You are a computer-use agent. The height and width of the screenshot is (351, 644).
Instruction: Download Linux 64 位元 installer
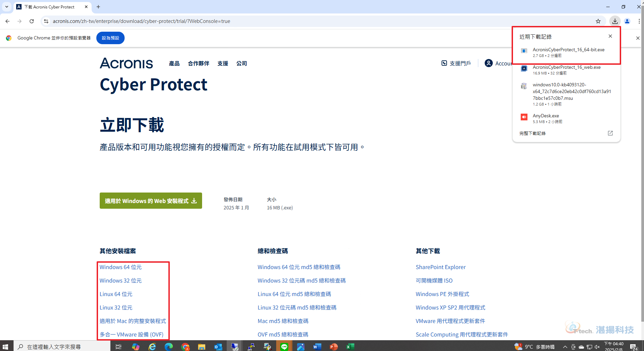tap(116, 294)
